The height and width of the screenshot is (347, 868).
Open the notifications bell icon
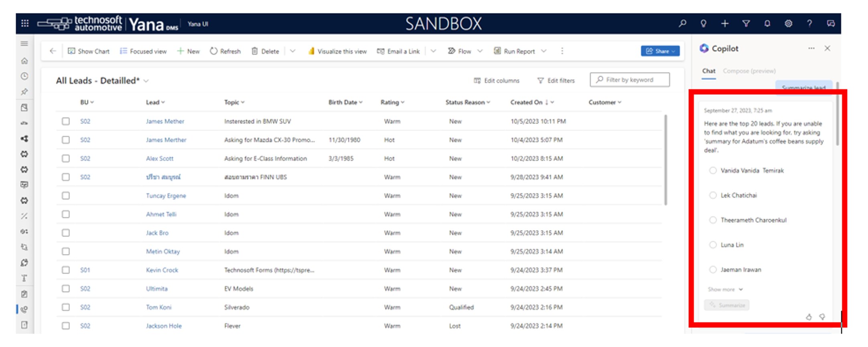pos(767,23)
